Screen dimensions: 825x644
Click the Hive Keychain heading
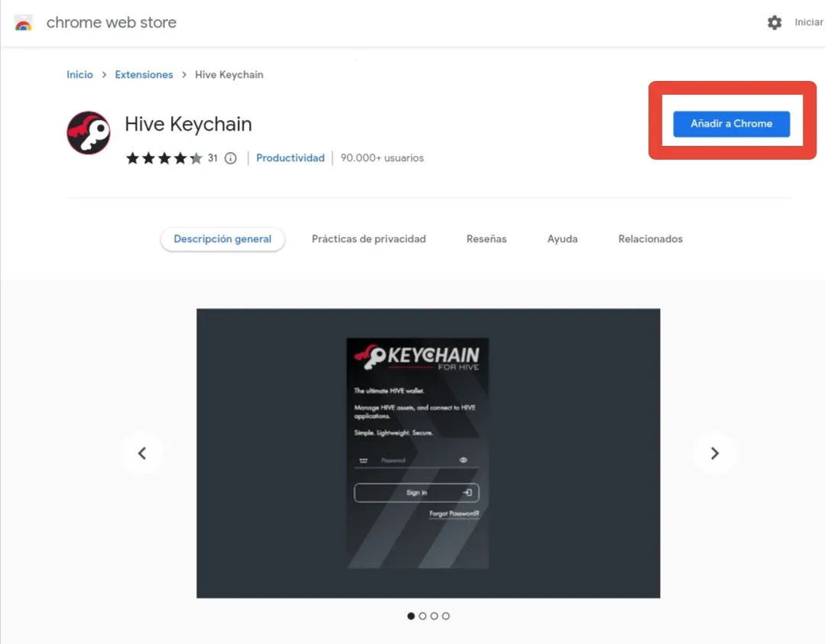coord(189,125)
